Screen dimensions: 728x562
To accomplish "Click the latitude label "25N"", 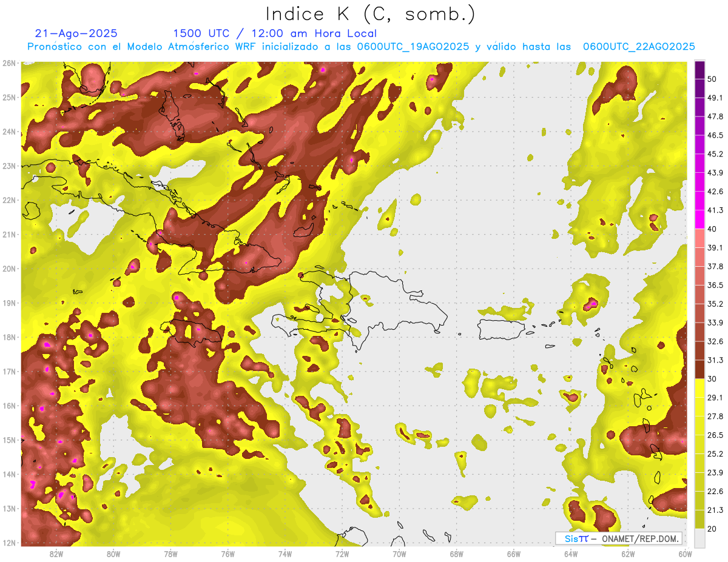I will click(x=8, y=97).
